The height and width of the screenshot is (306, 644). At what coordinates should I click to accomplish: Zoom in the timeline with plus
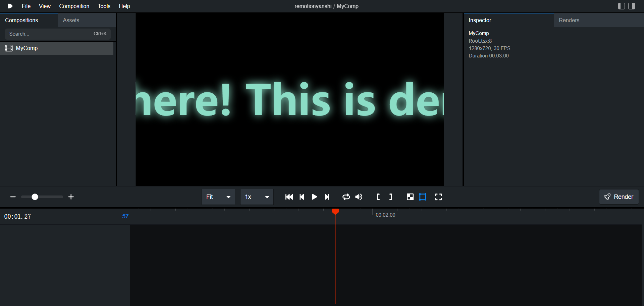[x=71, y=197]
